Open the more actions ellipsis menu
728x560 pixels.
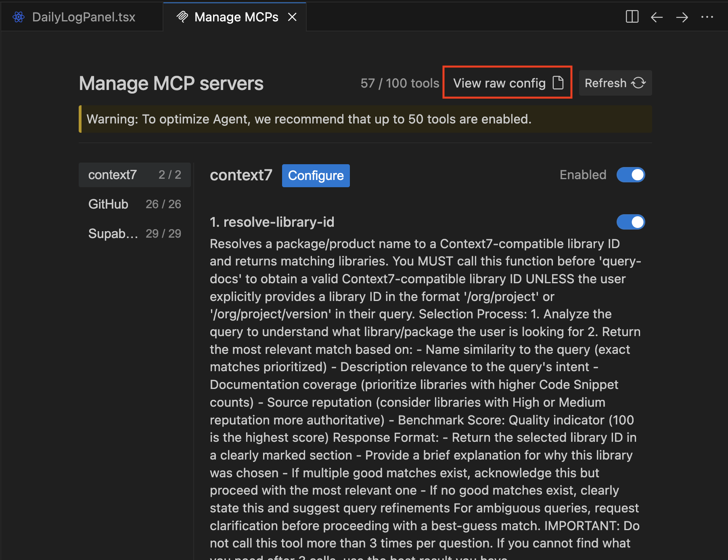(707, 17)
